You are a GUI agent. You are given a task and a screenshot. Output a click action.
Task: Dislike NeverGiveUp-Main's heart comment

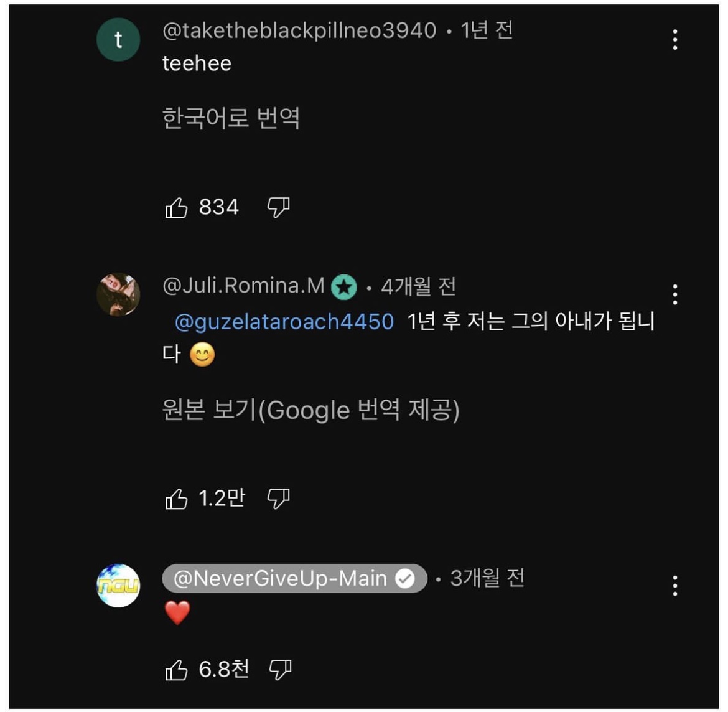pos(280,670)
